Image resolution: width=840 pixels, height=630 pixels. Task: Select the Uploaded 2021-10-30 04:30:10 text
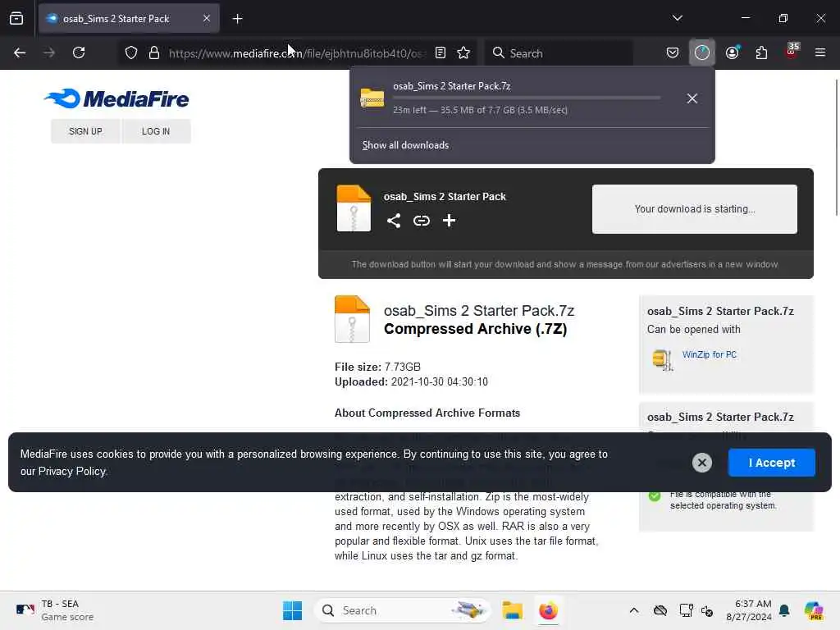pyautogui.click(x=412, y=382)
